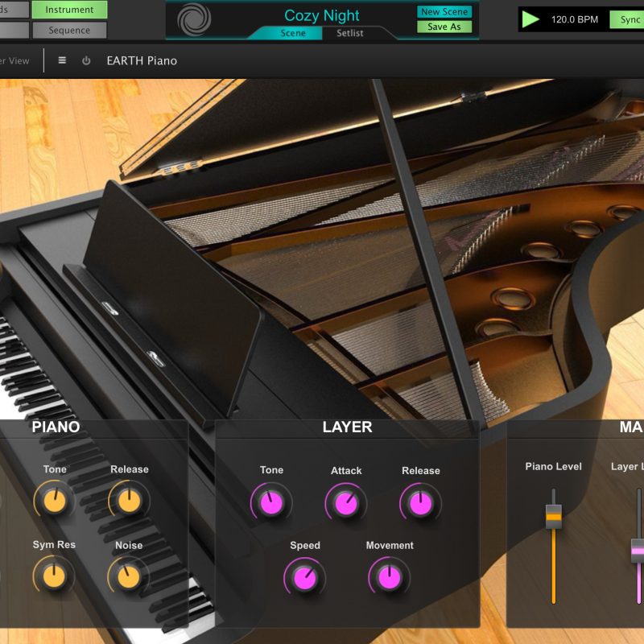Click the Layer Release knob
The image size is (644, 644).
pyautogui.click(x=420, y=504)
